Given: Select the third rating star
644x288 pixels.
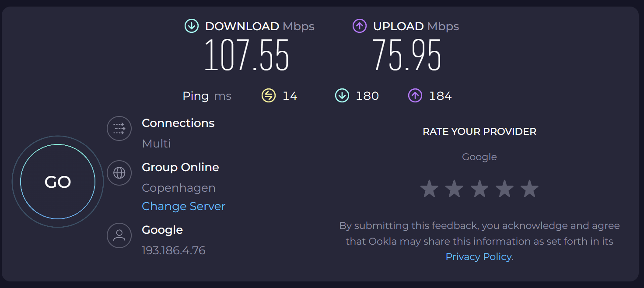Looking at the screenshot, I should pos(479,189).
